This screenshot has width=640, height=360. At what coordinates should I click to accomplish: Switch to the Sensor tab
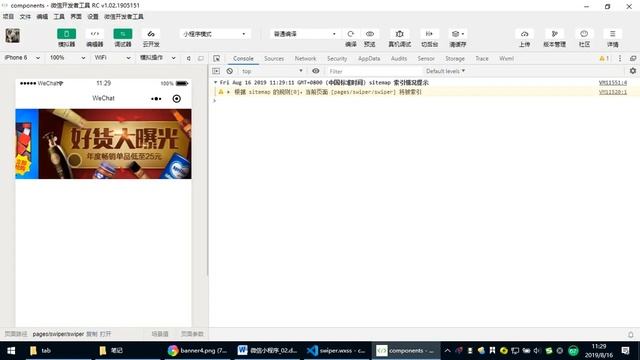click(426, 59)
